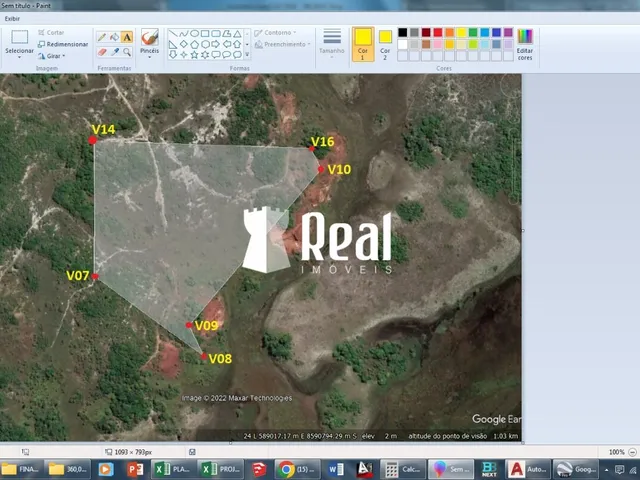Pick the Color picker eyedropper tool
Image resolution: width=640 pixels, height=480 pixels.
(x=114, y=52)
